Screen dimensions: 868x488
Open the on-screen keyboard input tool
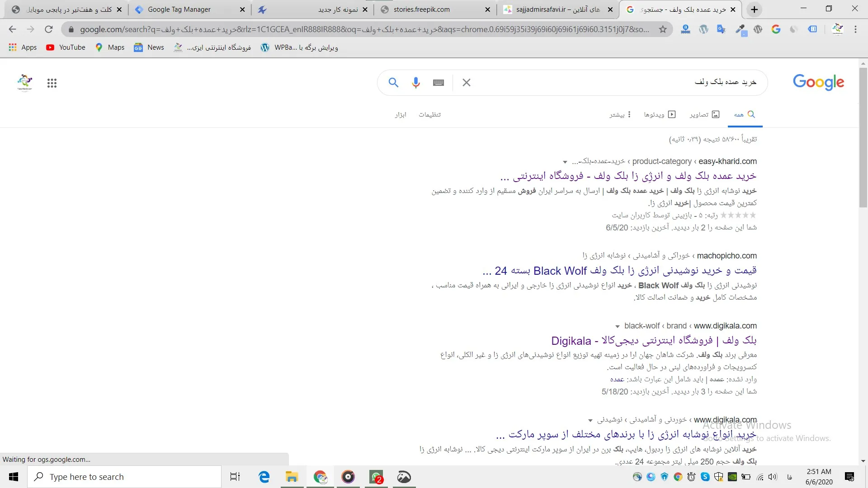click(438, 83)
